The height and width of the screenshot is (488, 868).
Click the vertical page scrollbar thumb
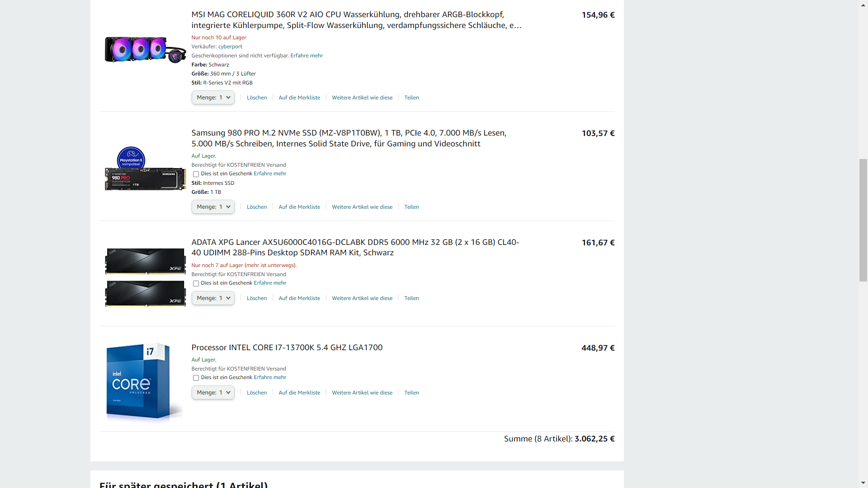(863, 220)
